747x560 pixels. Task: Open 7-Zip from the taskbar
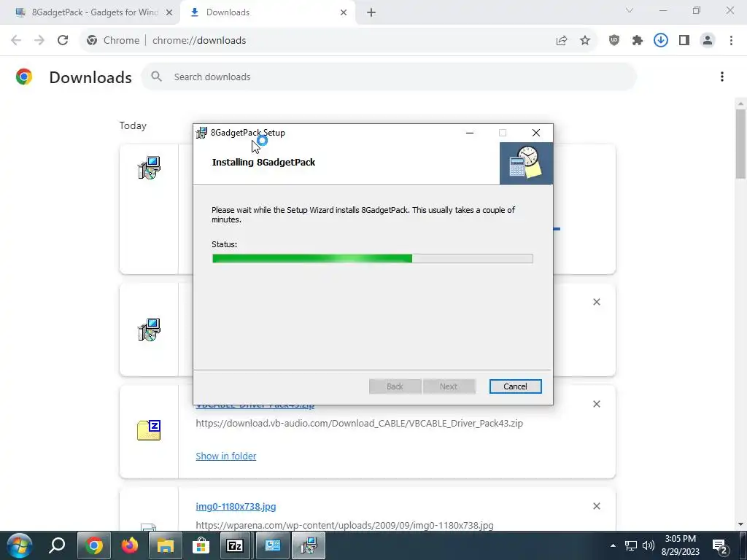click(x=235, y=545)
